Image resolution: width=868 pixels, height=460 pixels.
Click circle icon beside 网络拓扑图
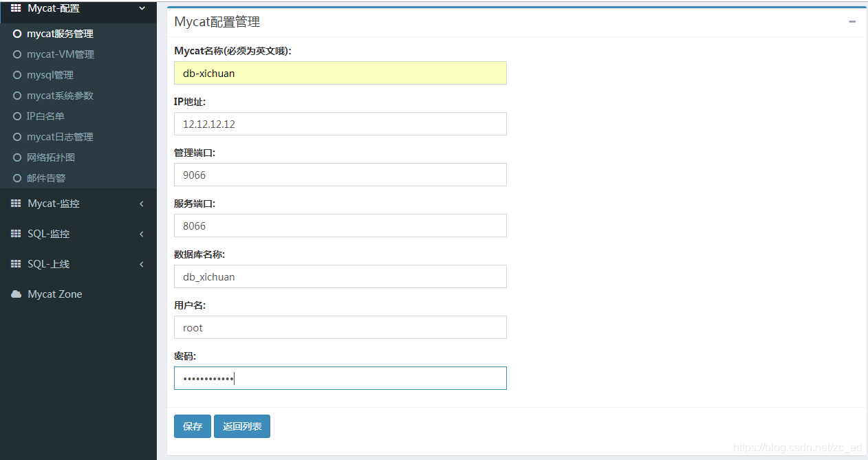[17, 157]
